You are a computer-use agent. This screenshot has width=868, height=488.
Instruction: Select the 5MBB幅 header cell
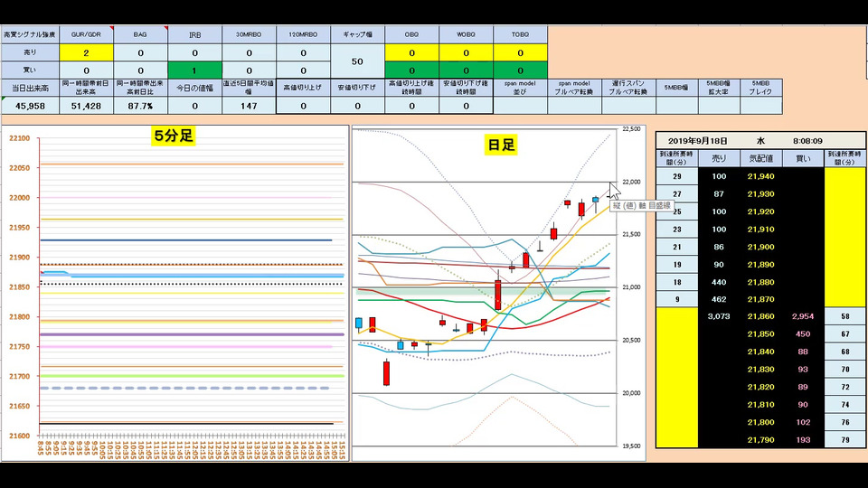676,88
